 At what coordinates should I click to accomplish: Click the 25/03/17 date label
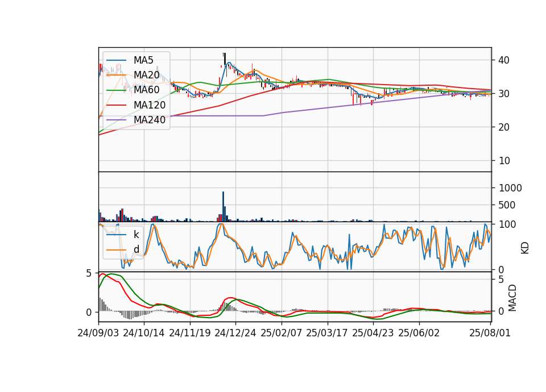(327, 333)
